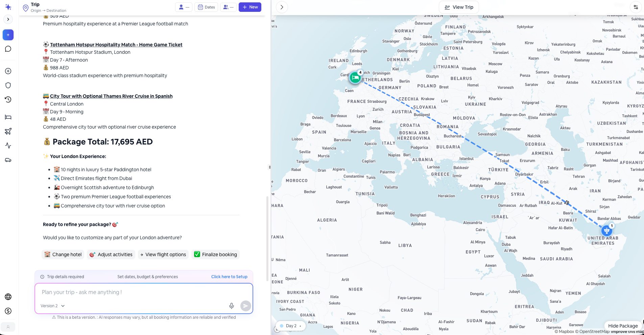Click the Central London location text

(x=67, y=104)
